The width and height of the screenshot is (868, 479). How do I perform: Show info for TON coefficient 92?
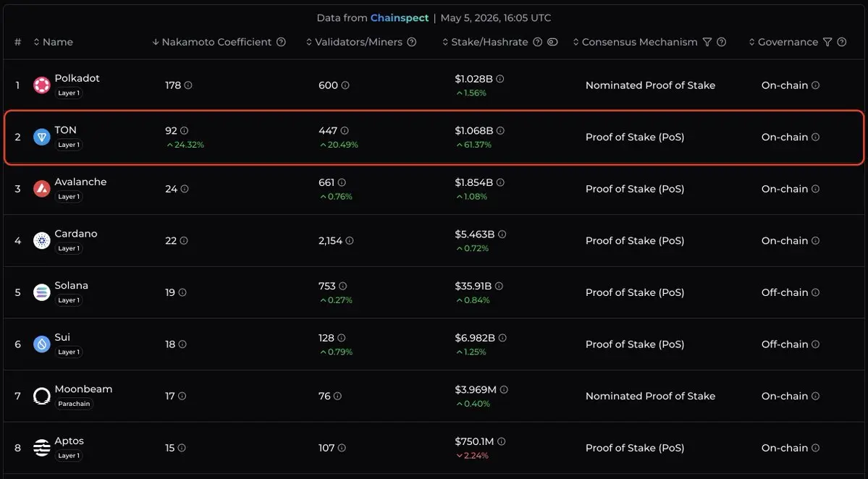point(185,130)
